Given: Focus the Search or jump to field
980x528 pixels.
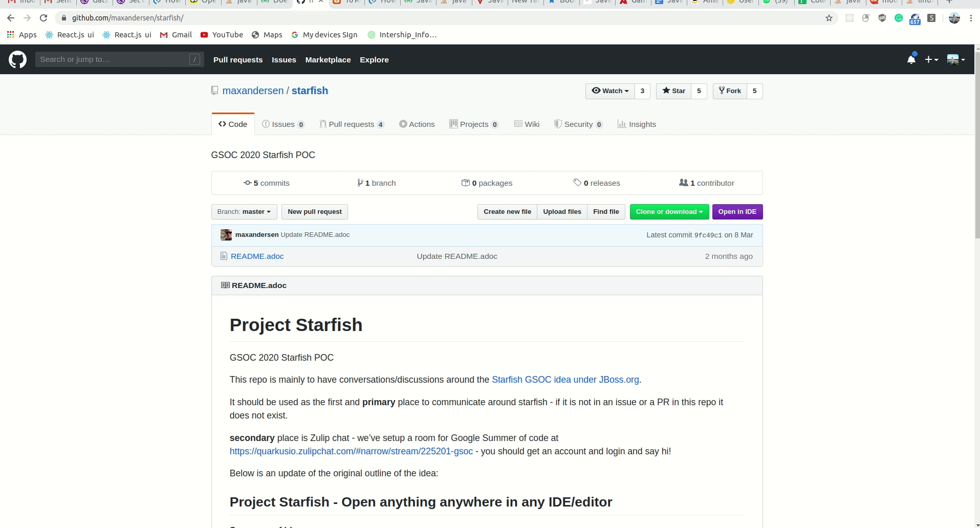Looking at the screenshot, I should click(x=119, y=59).
